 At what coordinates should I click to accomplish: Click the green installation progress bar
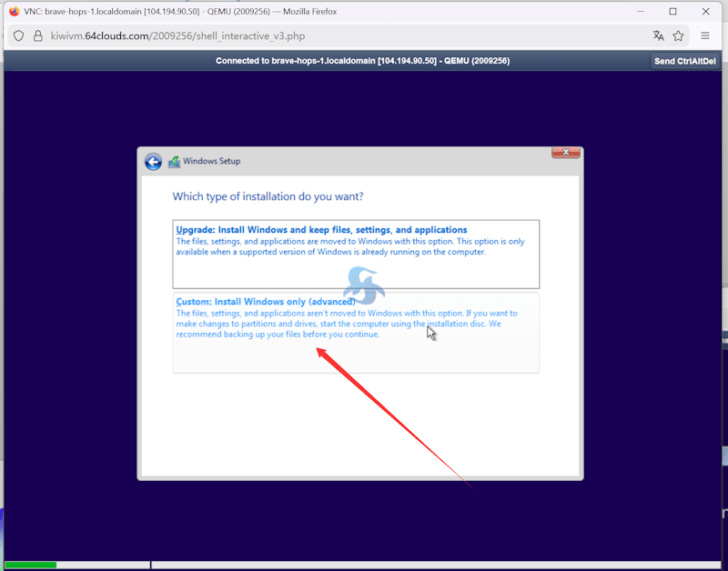pyautogui.click(x=30, y=565)
